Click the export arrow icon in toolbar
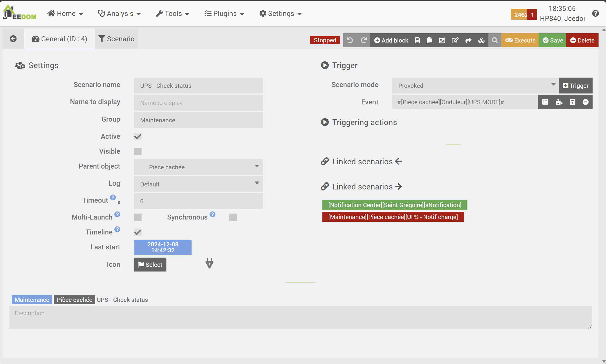This screenshot has height=364, width=606. point(468,40)
